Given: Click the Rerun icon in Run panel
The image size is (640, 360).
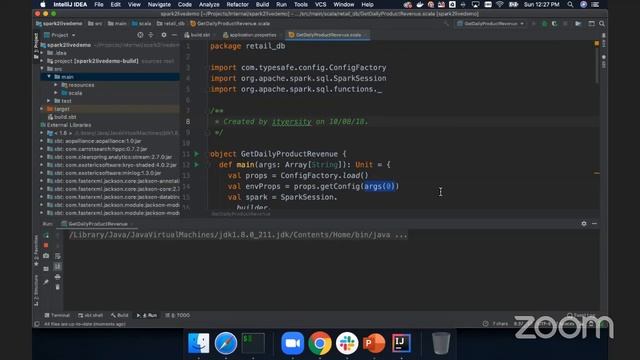Looking at the screenshot, I should point(46,235).
